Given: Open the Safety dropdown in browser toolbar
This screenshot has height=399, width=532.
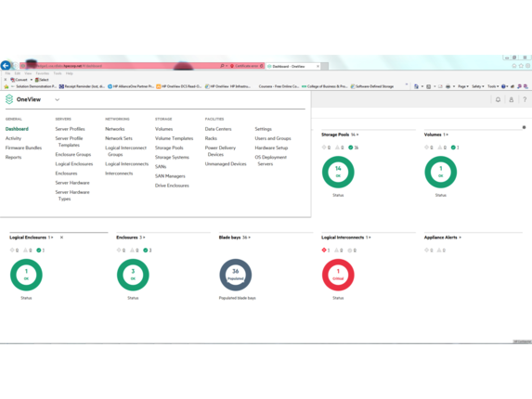Looking at the screenshot, I should [x=478, y=86].
